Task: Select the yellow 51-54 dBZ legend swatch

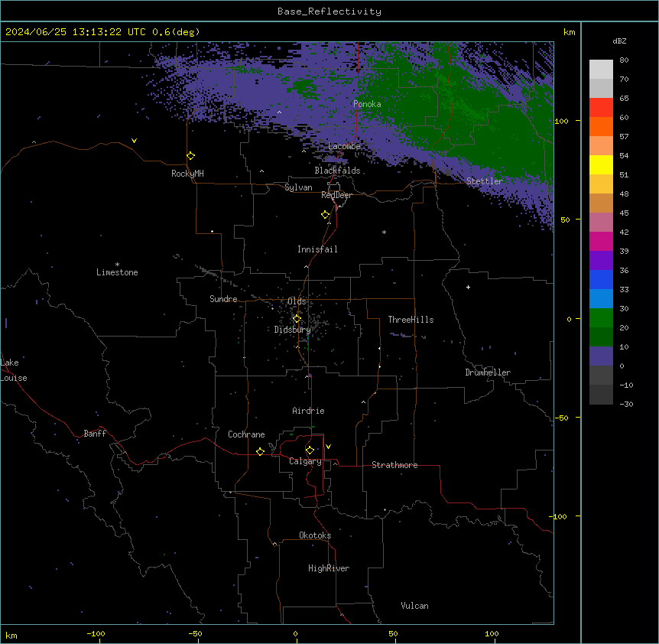Action: (x=601, y=164)
